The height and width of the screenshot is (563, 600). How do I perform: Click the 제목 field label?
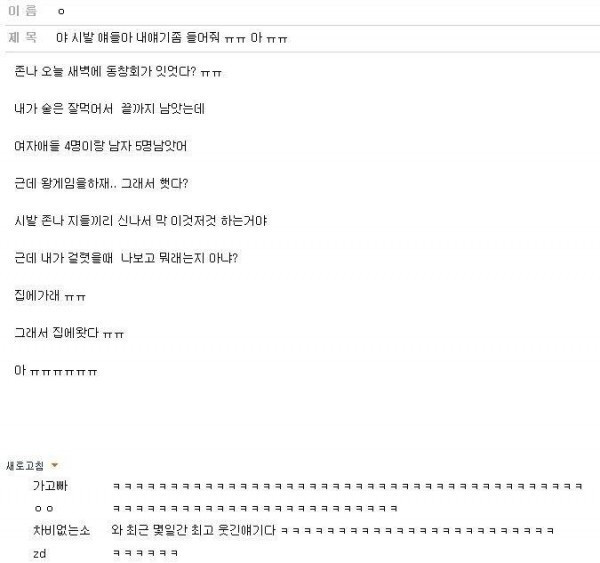(22, 37)
